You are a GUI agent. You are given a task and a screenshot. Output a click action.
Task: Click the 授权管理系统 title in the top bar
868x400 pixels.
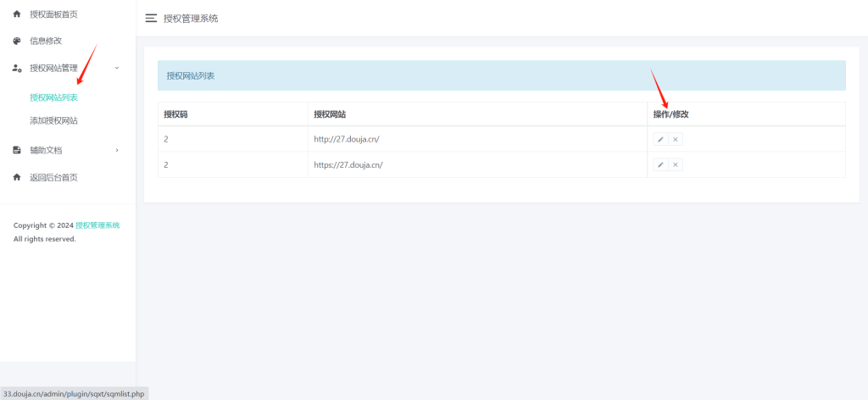tap(191, 18)
